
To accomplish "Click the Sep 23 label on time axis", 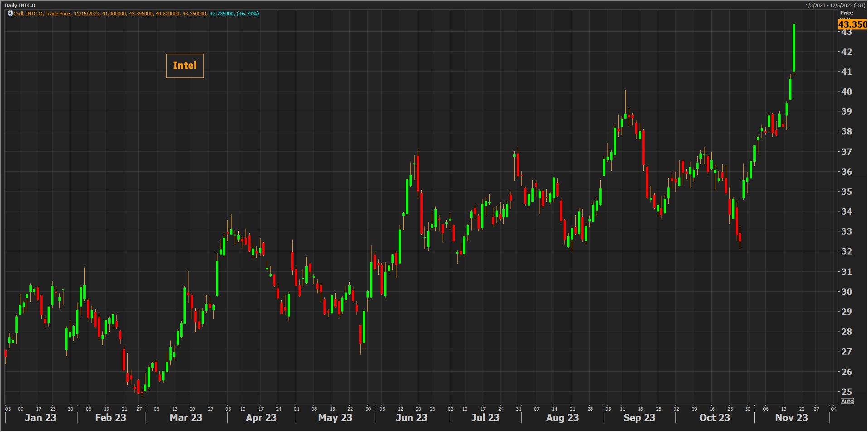I will (x=639, y=418).
